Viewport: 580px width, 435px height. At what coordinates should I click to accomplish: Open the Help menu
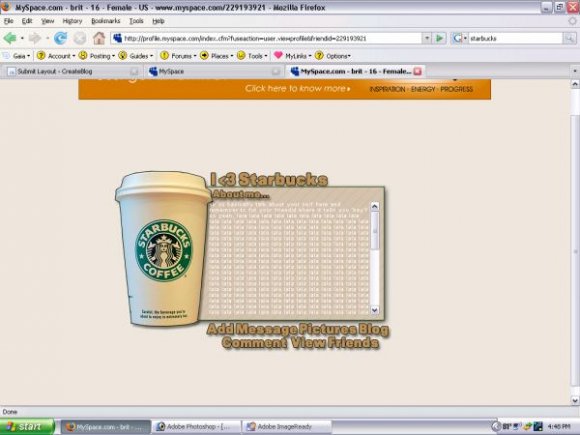click(158, 21)
